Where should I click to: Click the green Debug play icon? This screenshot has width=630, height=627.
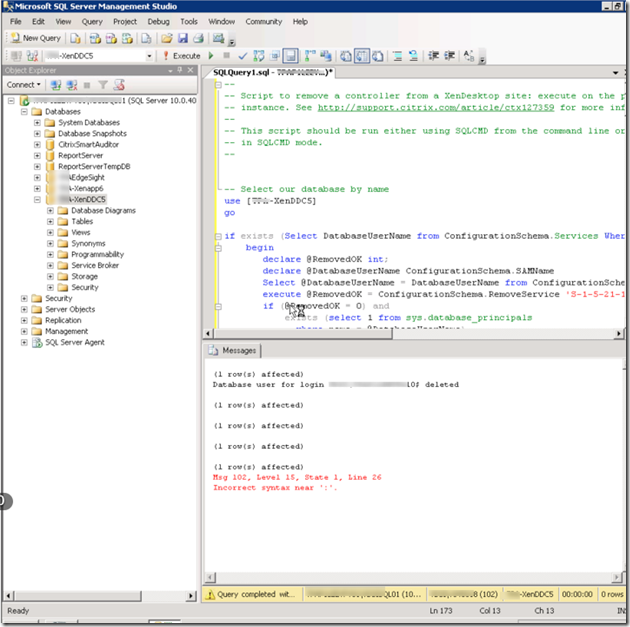point(211,56)
